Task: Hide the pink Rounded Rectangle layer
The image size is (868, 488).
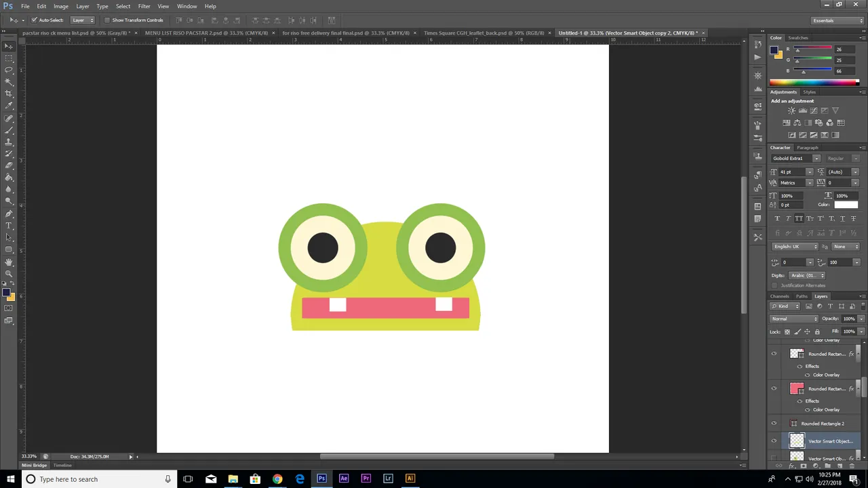Action: 774,388
